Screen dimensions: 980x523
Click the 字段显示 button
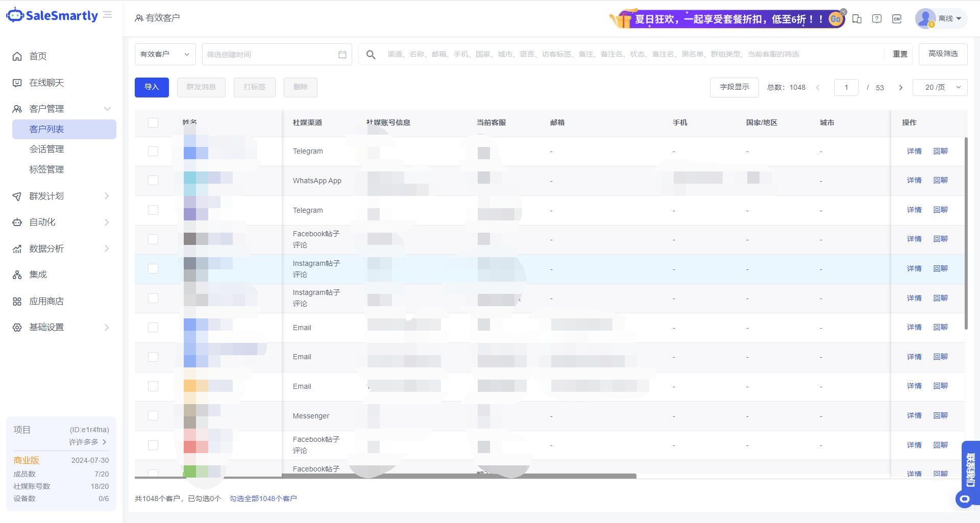(x=734, y=87)
